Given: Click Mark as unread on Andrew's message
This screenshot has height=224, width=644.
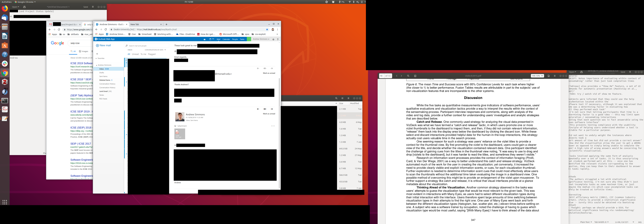Looking at the screenshot, I should tap(269, 114).
